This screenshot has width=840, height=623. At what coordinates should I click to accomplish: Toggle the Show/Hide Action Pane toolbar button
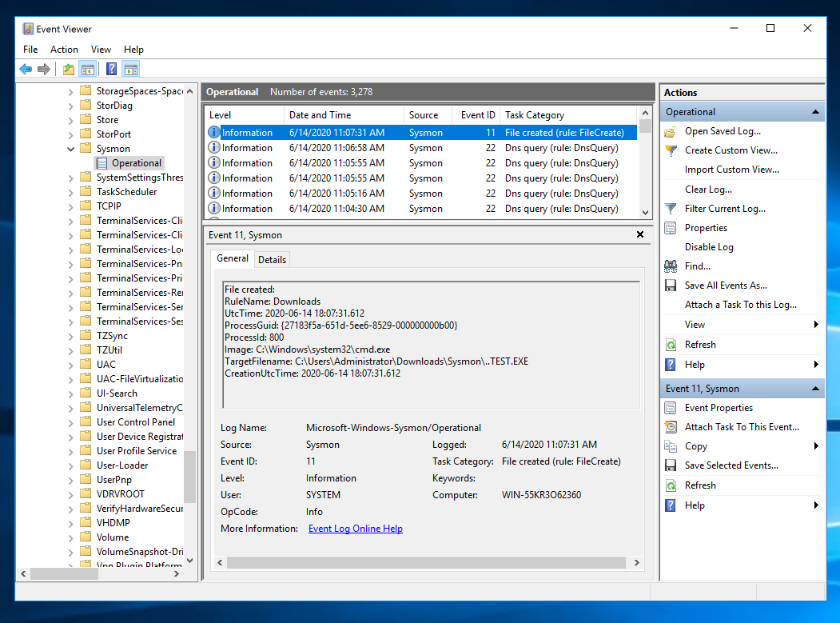tap(131, 70)
